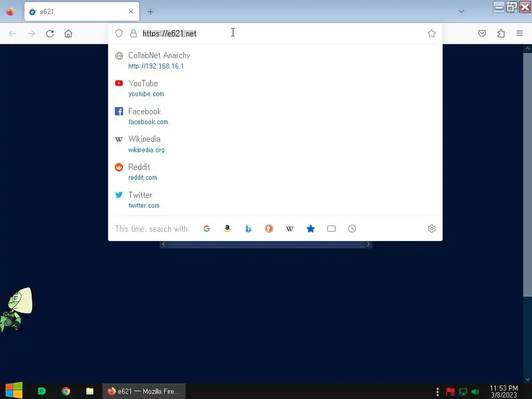
Task: Click the Peridot character image
Action: 16,310
